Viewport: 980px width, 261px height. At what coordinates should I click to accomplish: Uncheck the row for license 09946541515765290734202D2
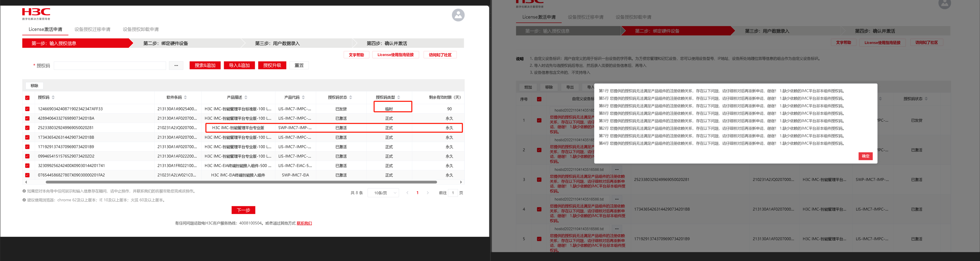point(27,156)
